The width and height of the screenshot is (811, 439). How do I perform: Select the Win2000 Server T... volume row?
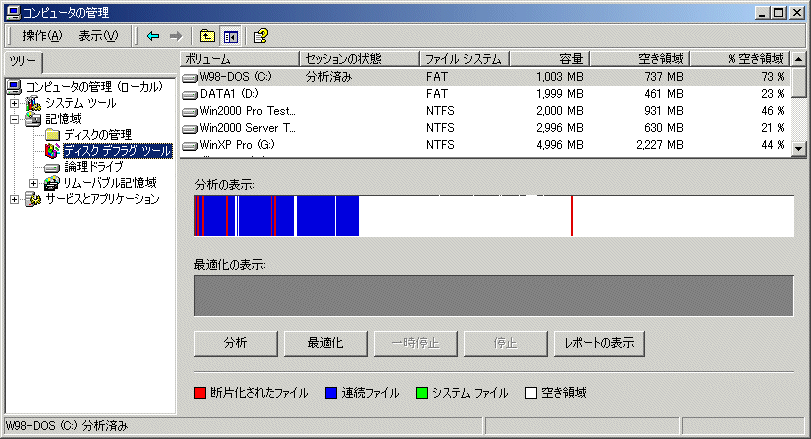click(486, 128)
